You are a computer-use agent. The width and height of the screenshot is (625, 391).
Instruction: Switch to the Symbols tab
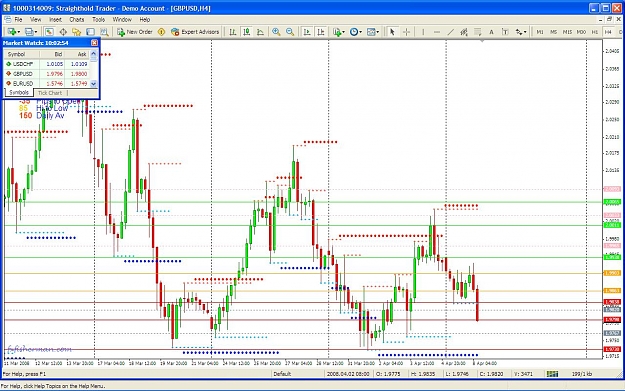click(19, 92)
